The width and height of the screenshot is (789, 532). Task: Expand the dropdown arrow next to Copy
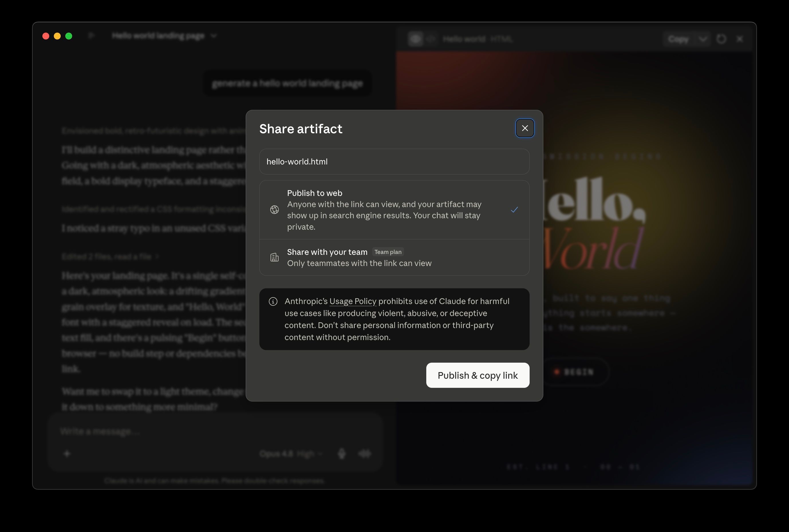(x=703, y=39)
